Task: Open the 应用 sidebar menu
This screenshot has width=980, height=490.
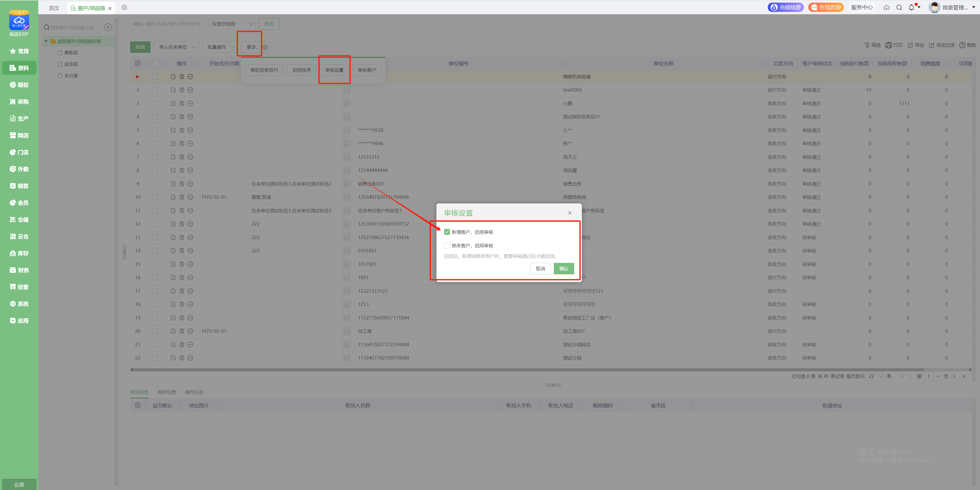Action: point(19,321)
